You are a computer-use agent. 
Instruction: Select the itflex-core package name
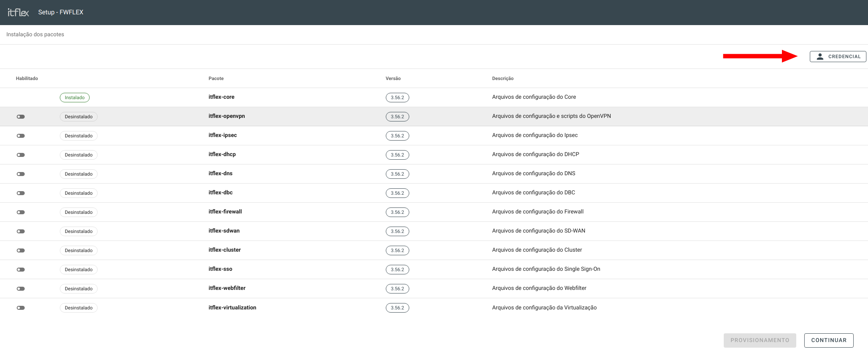pos(221,97)
